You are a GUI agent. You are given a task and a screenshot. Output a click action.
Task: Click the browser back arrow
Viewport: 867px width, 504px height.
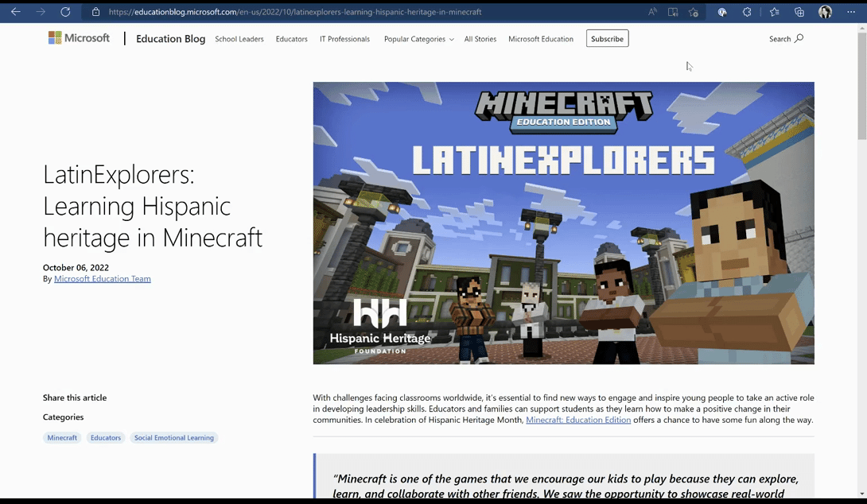click(16, 12)
